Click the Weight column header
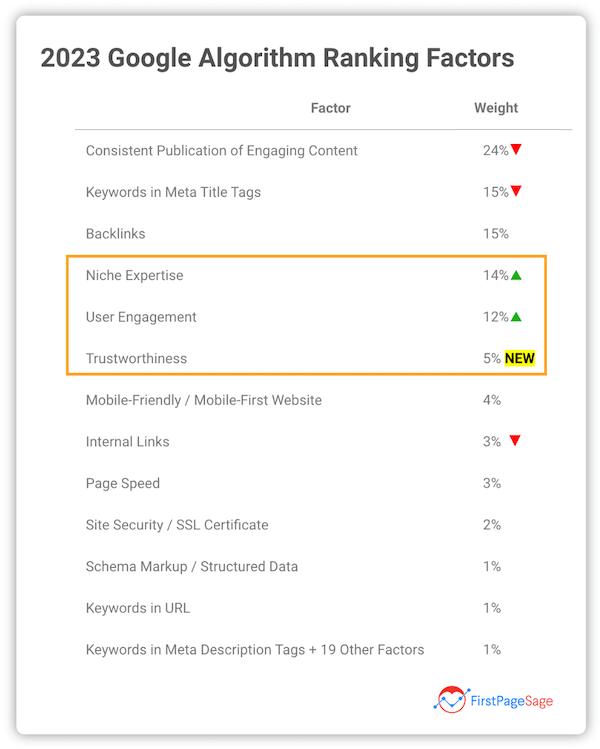Viewport: 600px width, 749px height. tap(496, 108)
